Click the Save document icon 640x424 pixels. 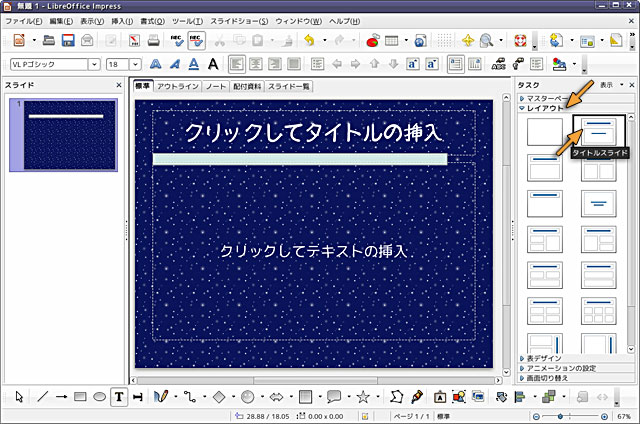click(x=69, y=41)
